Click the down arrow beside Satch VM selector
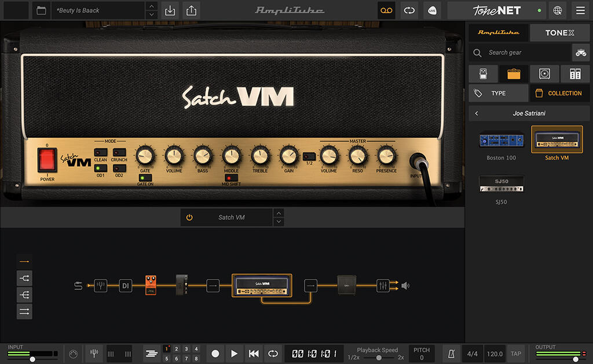Viewport: 593px width, 364px height. 279,222
